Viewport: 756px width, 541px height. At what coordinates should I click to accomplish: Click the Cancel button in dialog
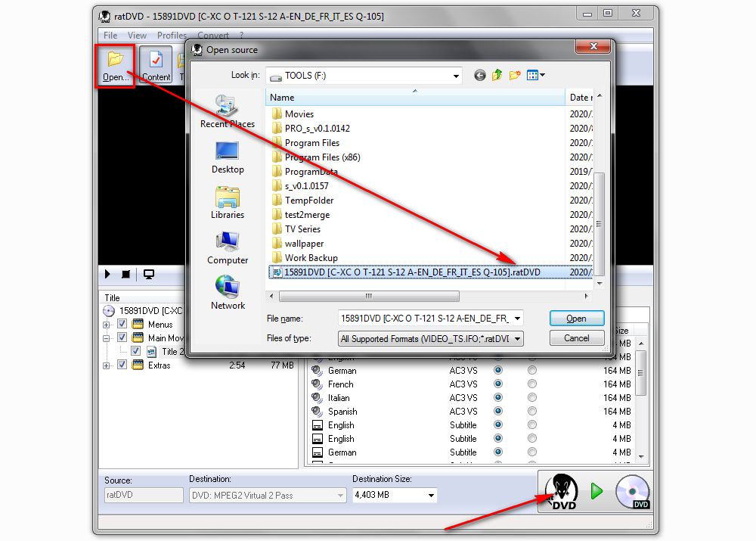coord(577,338)
